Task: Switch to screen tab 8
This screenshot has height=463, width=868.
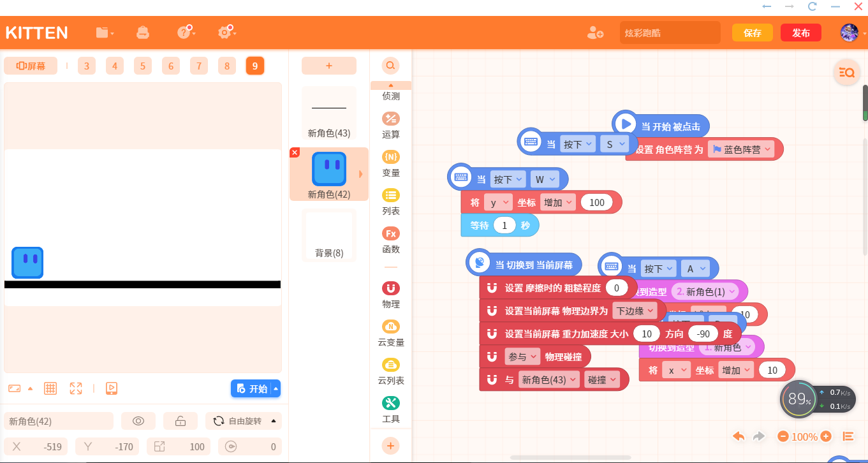Action: [x=227, y=66]
